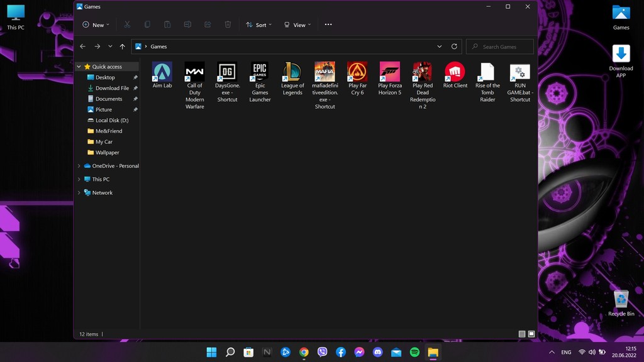Screen dimensions: 644x362
Task: Open Discord from the taskbar
Action: (377, 352)
